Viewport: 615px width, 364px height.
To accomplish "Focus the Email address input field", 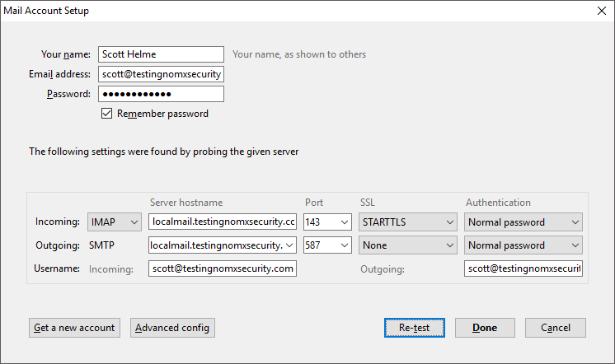I will (x=161, y=74).
